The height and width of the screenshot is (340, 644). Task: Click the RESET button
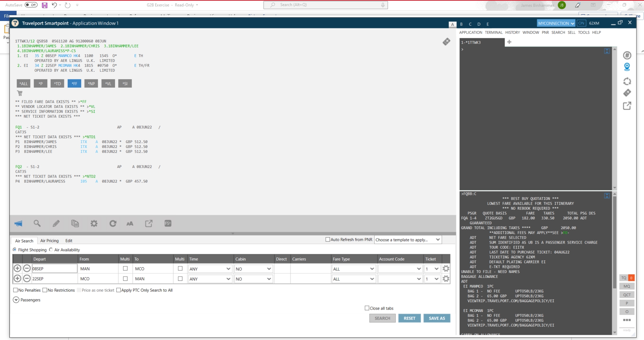click(x=410, y=318)
